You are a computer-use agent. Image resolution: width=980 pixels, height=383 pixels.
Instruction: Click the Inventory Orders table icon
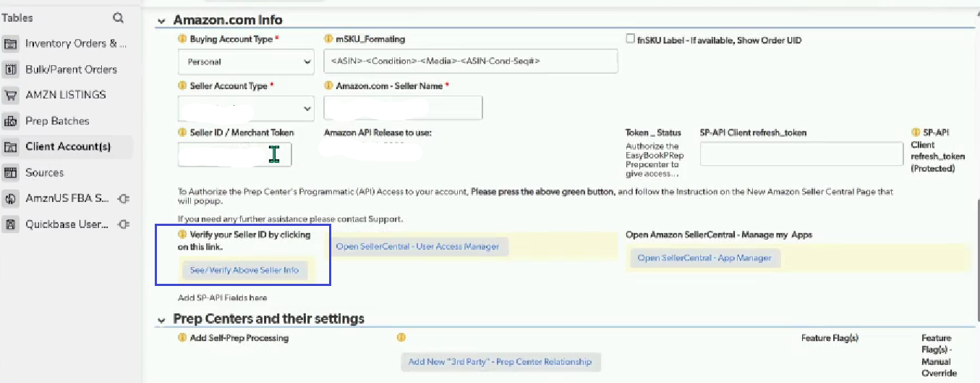tap(11, 43)
